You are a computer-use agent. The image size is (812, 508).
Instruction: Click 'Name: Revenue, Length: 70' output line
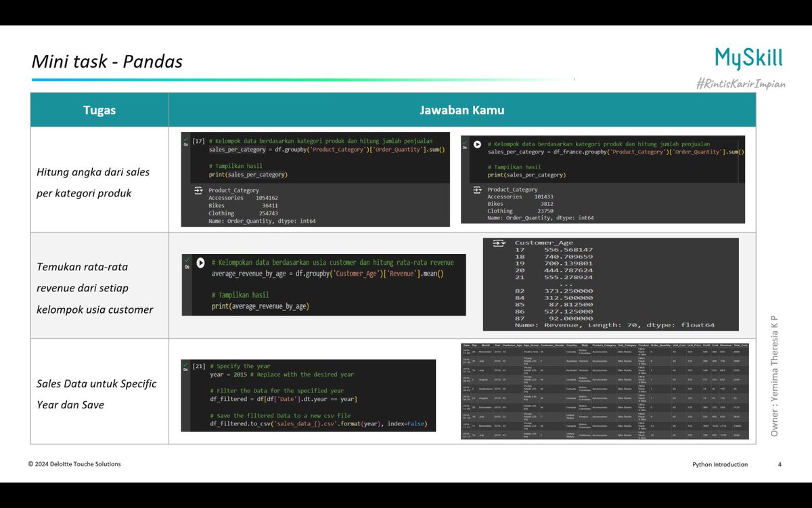(x=614, y=325)
